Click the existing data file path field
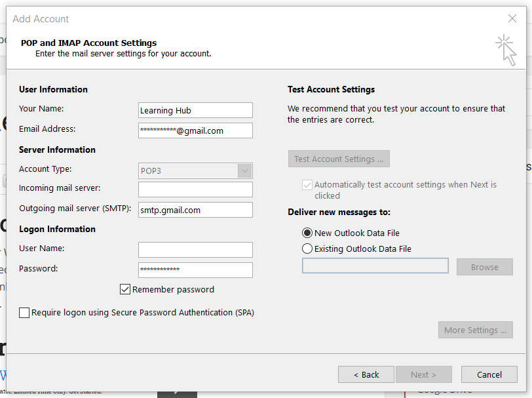Viewport: 532px width, 398px height. click(x=375, y=265)
